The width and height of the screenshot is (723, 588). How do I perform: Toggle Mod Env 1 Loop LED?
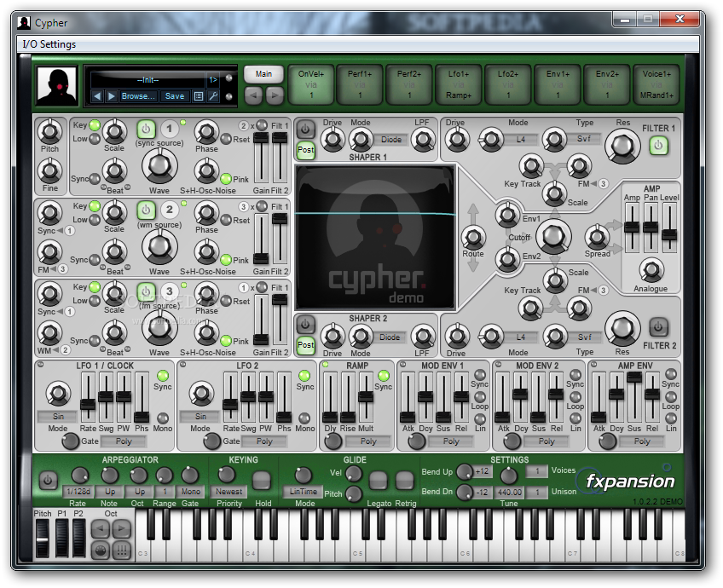pos(480,397)
